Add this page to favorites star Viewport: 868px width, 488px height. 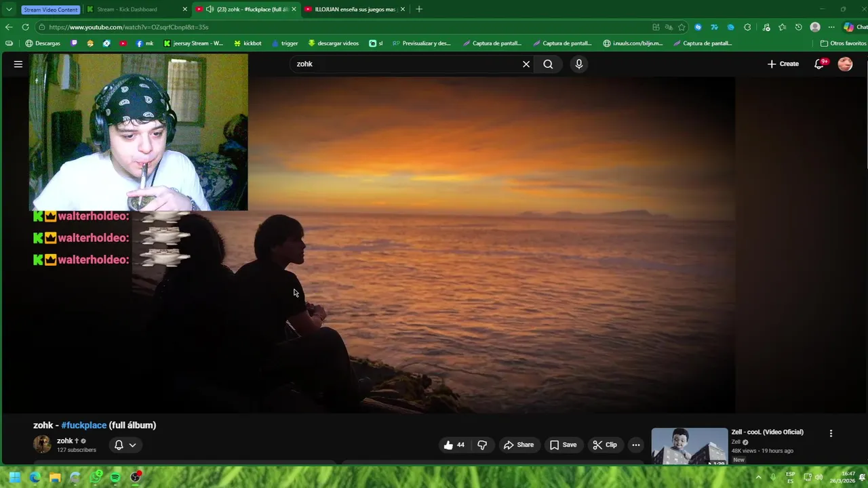point(682,27)
